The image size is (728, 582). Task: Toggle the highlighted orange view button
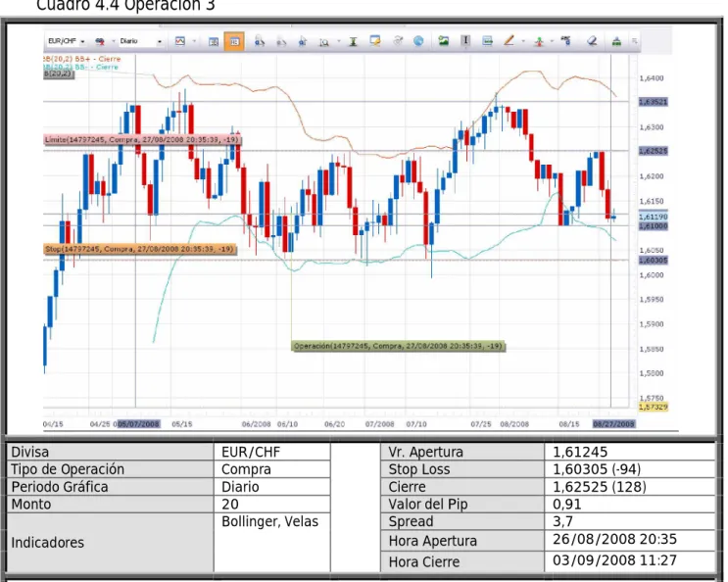(x=234, y=42)
